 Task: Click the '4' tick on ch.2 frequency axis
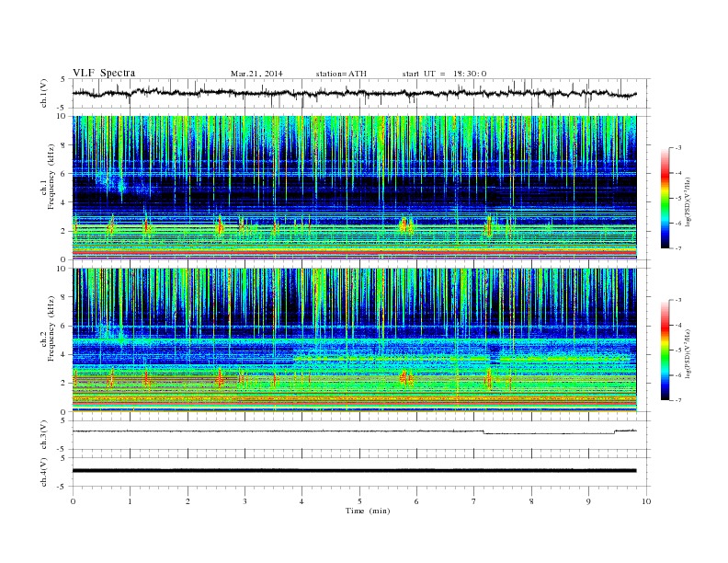(64, 355)
